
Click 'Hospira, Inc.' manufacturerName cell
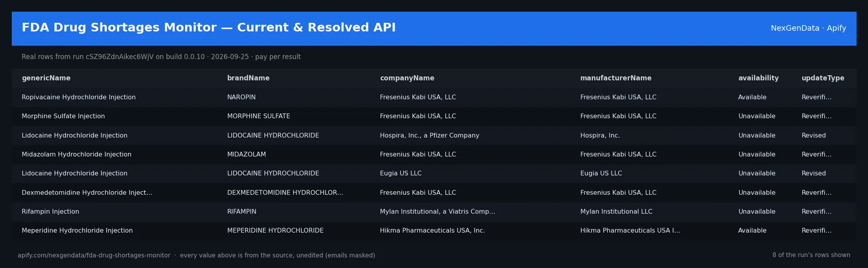pos(600,135)
